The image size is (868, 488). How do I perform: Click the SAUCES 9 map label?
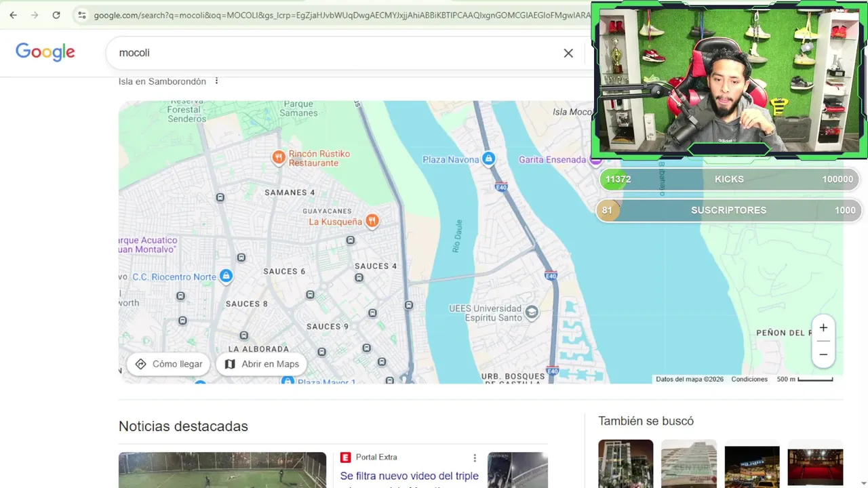pyautogui.click(x=328, y=327)
